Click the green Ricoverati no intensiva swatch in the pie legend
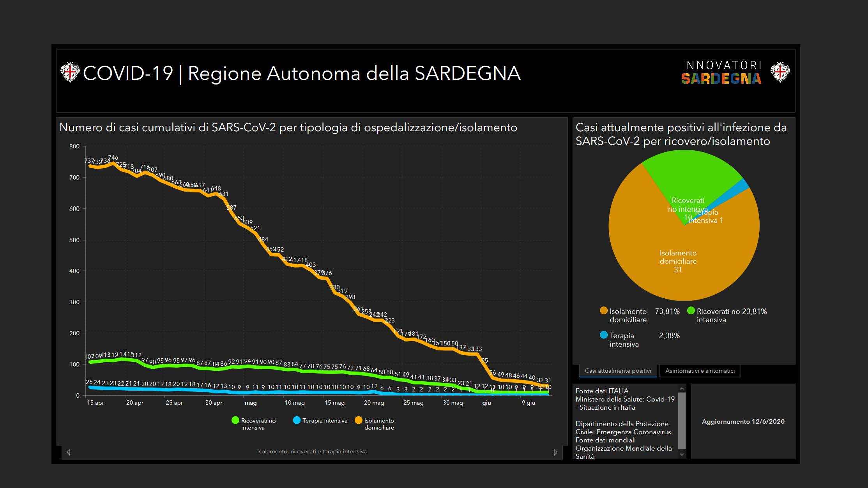Screen dimensions: 868x488 point(691,311)
